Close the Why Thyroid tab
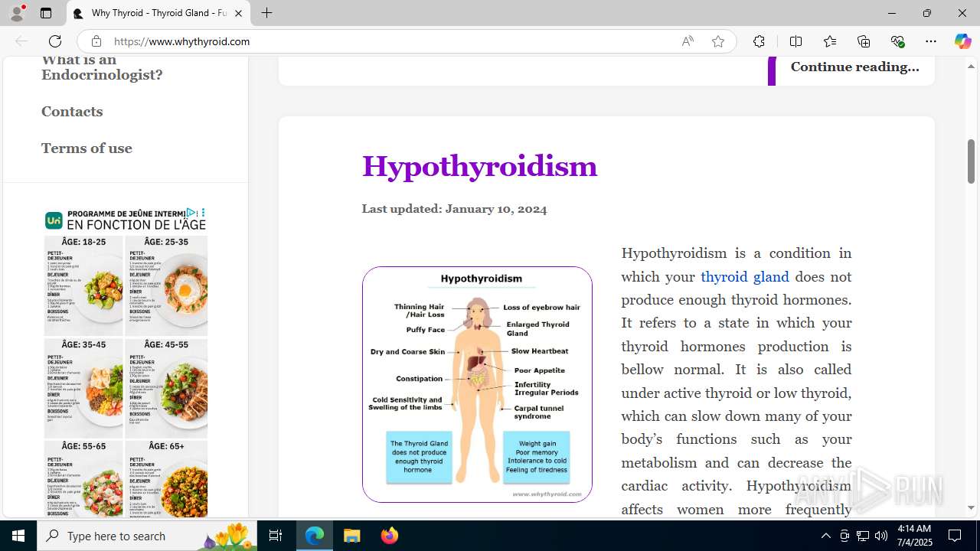Image resolution: width=980 pixels, height=551 pixels. (238, 13)
